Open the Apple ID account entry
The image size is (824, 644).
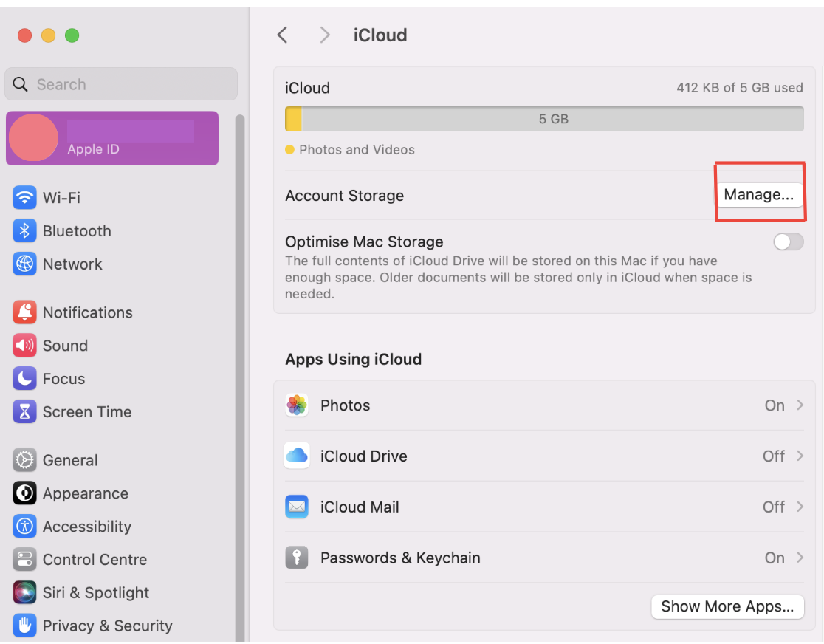coord(112,138)
